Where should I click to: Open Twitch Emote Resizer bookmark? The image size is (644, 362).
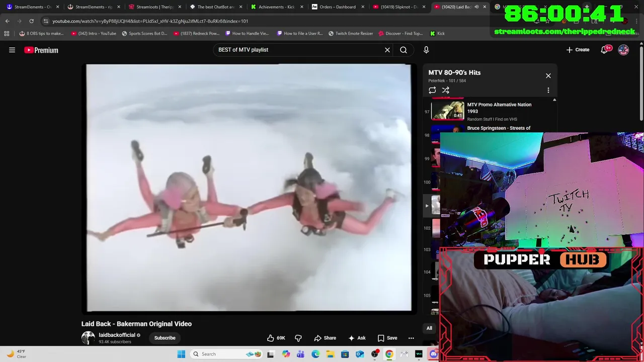pyautogui.click(x=351, y=33)
